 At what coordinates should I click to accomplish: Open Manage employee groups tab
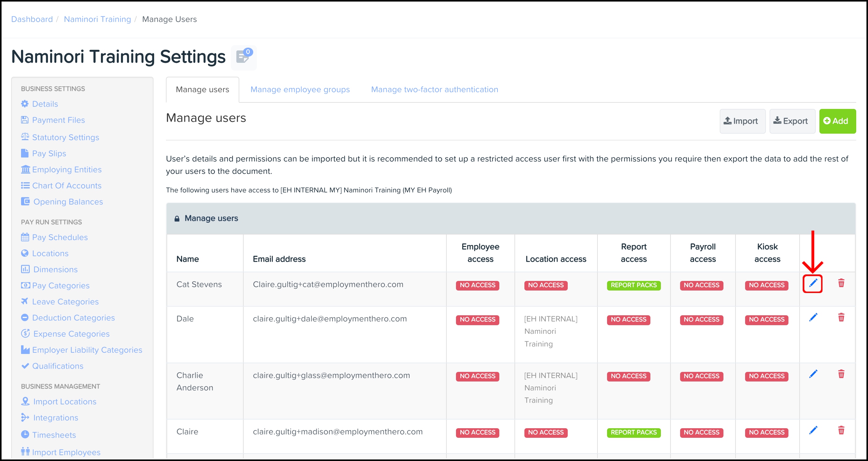300,90
